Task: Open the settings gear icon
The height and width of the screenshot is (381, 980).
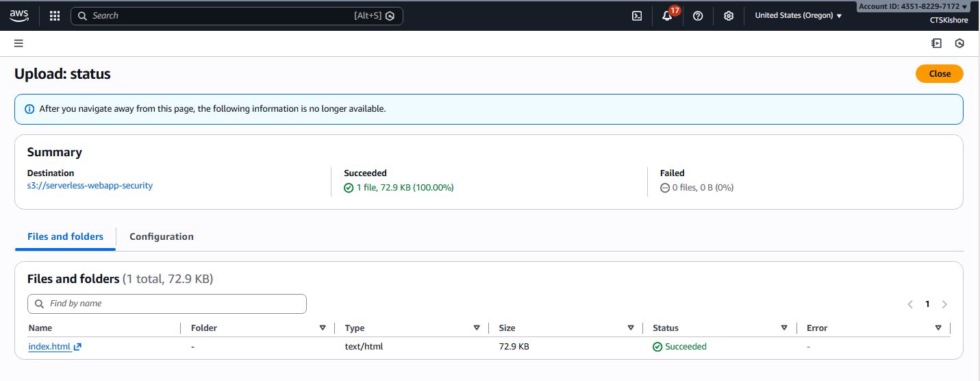Action: [x=729, y=16]
